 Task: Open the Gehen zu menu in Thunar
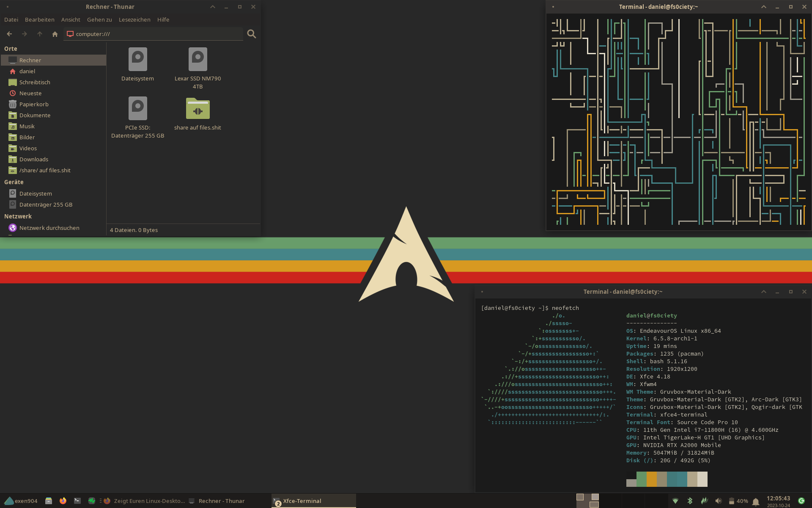[99, 19]
